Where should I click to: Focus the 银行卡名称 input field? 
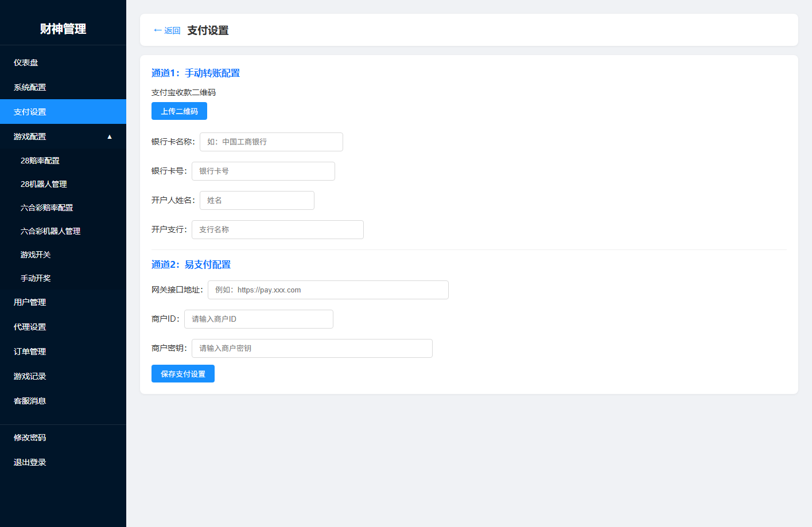tap(271, 142)
